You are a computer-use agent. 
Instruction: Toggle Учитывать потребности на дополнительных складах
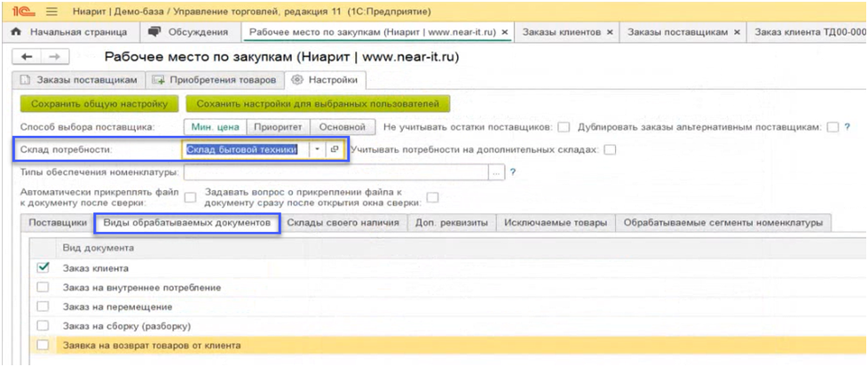coord(610,149)
